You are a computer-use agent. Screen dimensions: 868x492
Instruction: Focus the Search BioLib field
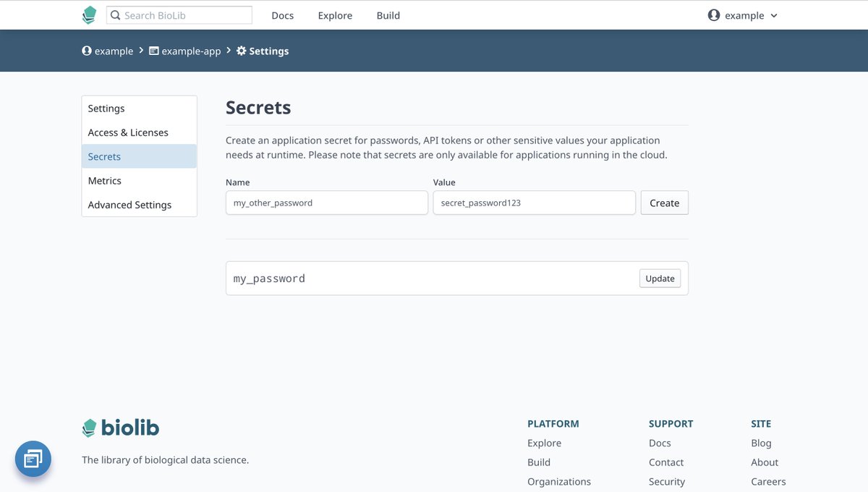point(179,15)
